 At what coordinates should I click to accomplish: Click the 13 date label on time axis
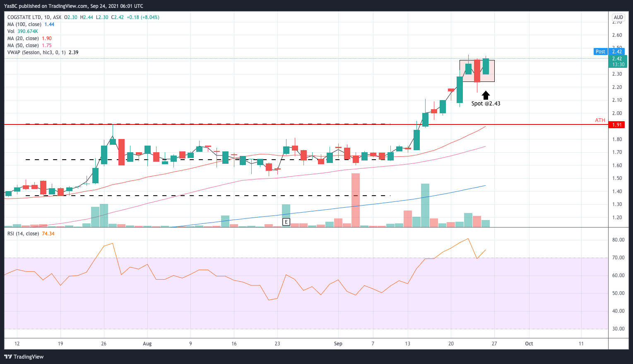408,344
